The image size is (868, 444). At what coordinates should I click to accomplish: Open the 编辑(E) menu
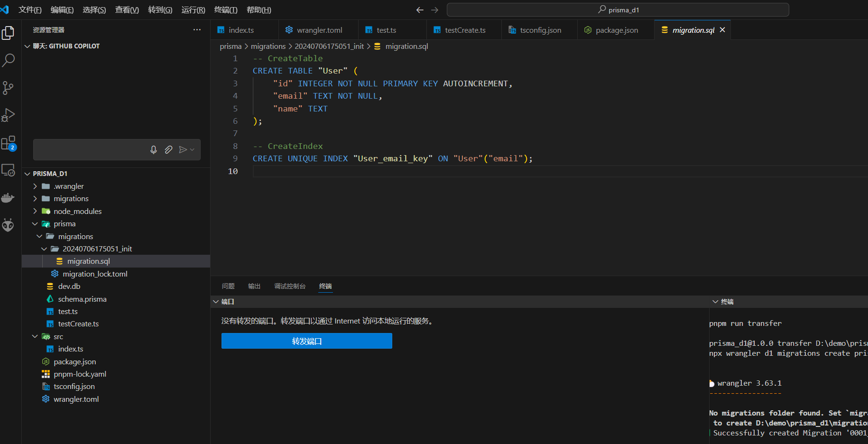[x=62, y=10]
